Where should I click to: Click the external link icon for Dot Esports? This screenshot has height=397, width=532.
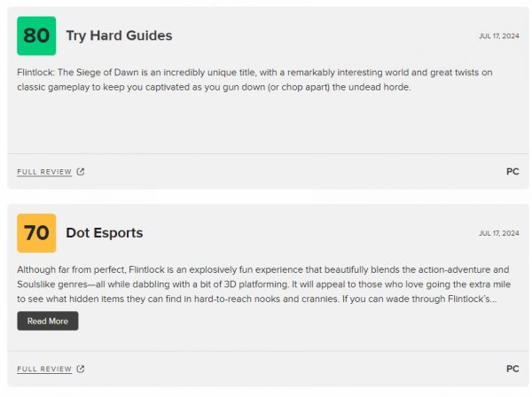click(81, 369)
